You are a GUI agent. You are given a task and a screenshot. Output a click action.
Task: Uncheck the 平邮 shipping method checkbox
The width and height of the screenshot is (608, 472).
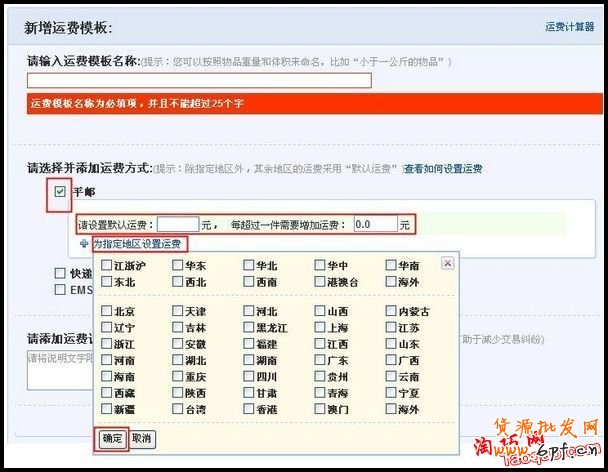tap(61, 192)
